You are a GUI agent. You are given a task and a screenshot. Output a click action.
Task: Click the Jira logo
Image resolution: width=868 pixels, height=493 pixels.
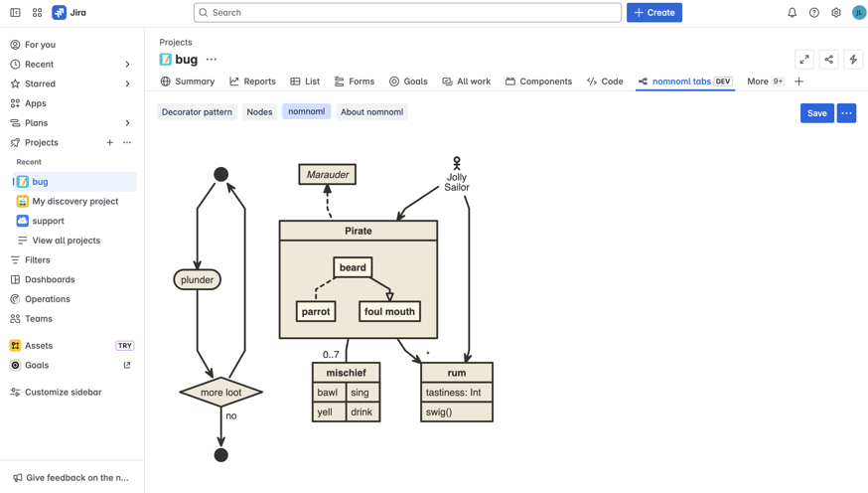pos(70,12)
